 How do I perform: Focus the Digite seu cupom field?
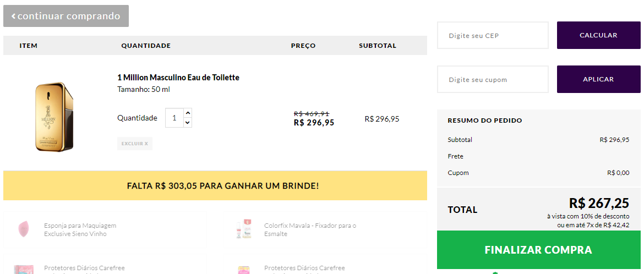[493, 79]
